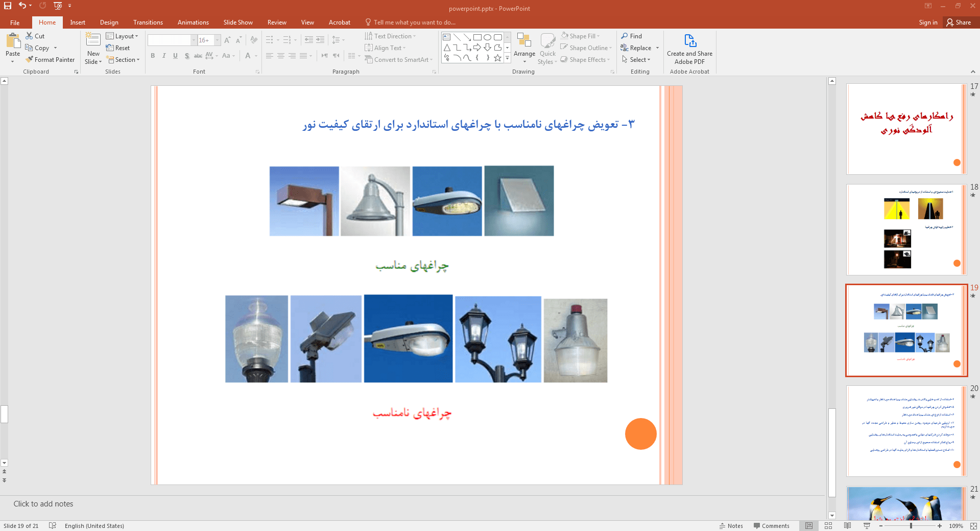Click the zoom slider handle

point(911,526)
